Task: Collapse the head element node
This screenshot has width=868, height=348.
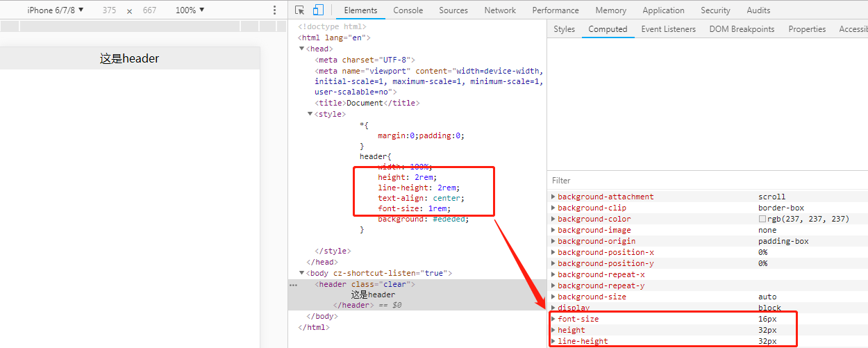Action: (x=302, y=49)
